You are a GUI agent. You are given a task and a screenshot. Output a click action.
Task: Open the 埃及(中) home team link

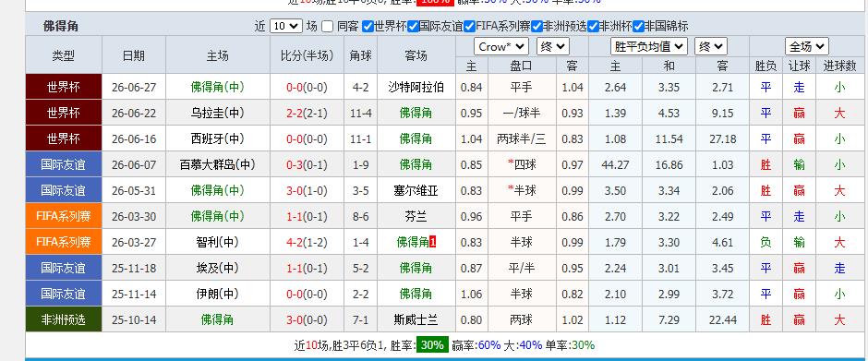pyautogui.click(x=218, y=268)
